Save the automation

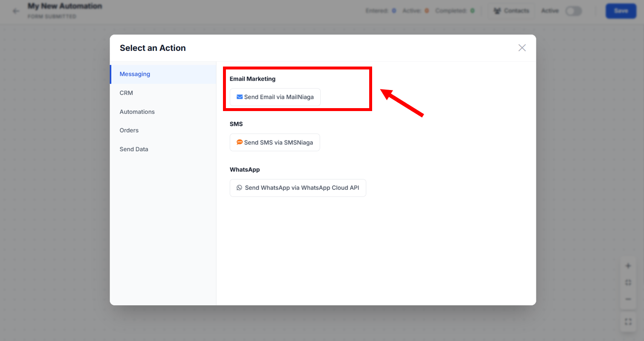pyautogui.click(x=621, y=11)
